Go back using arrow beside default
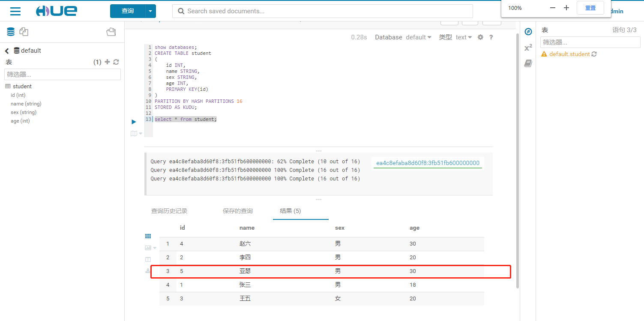This screenshot has height=321, width=644. click(x=7, y=51)
